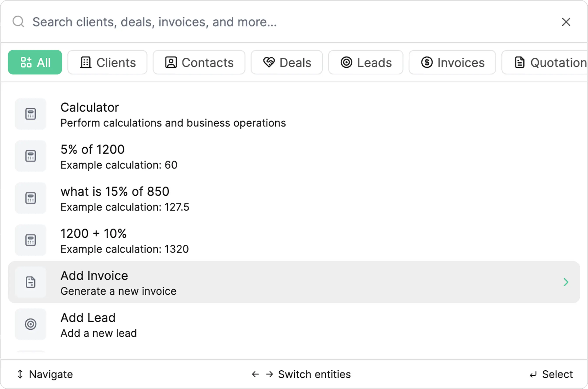The image size is (588, 389).
Task: Select the Leads filter tab
Action: tap(366, 62)
